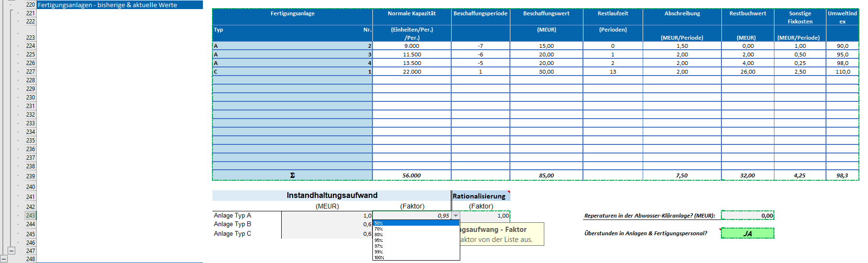This screenshot has width=868, height=263.
Task: Select Restbuchwert cell 4,00
Action: coord(748,63)
